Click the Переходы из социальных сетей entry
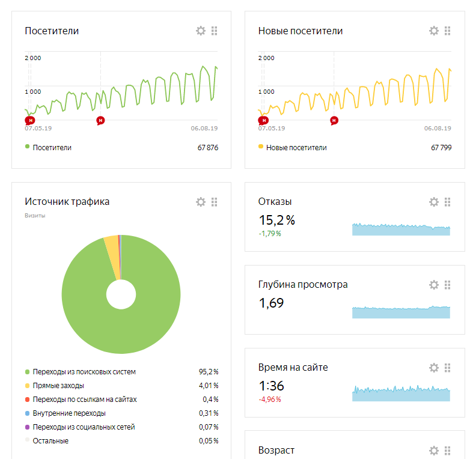 coord(84,427)
